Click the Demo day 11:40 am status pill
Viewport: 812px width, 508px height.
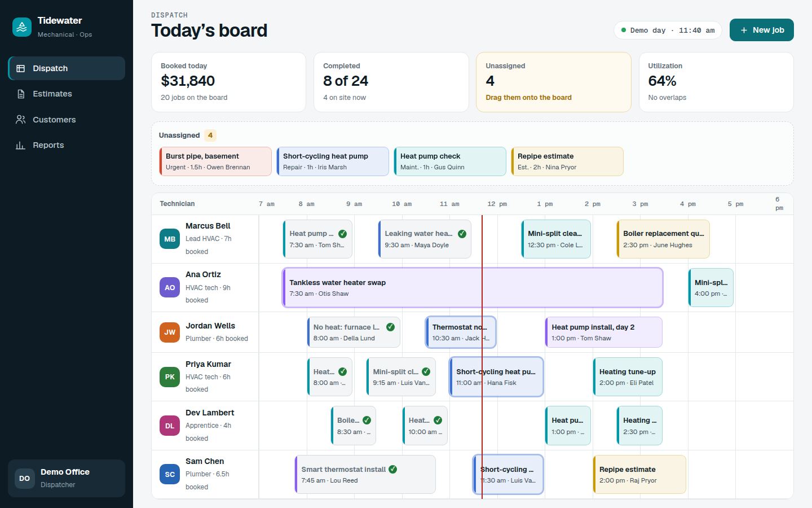668,30
